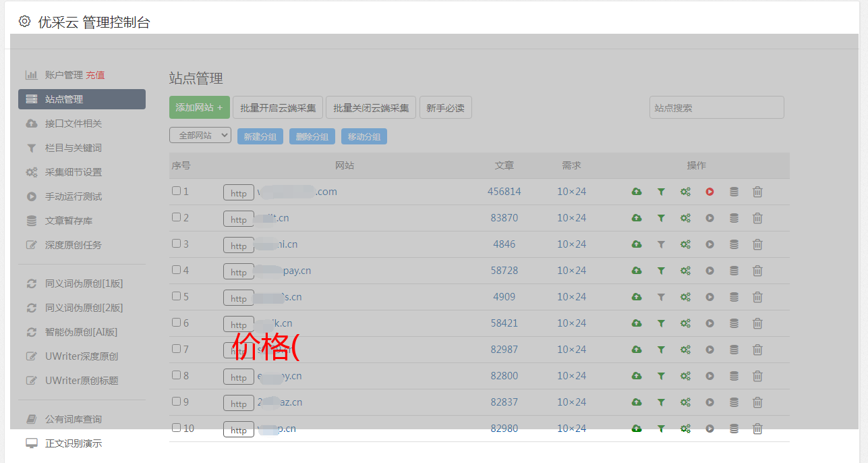868x463 pixels.
Task: Click 批量关闭云端采集 button
Action: pos(371,107)
